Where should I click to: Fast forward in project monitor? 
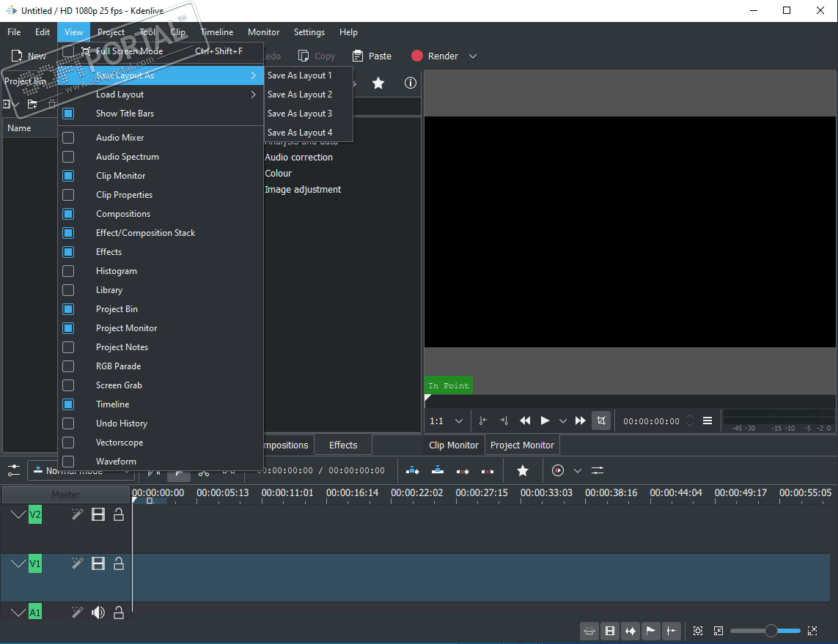point(581,421)
